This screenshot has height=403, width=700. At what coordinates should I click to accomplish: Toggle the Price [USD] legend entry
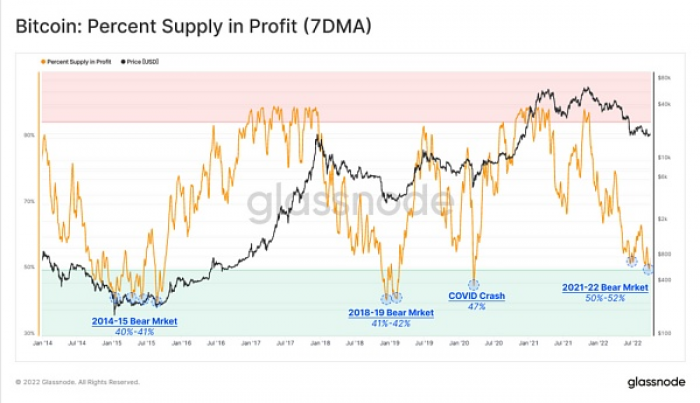[140, 62]
